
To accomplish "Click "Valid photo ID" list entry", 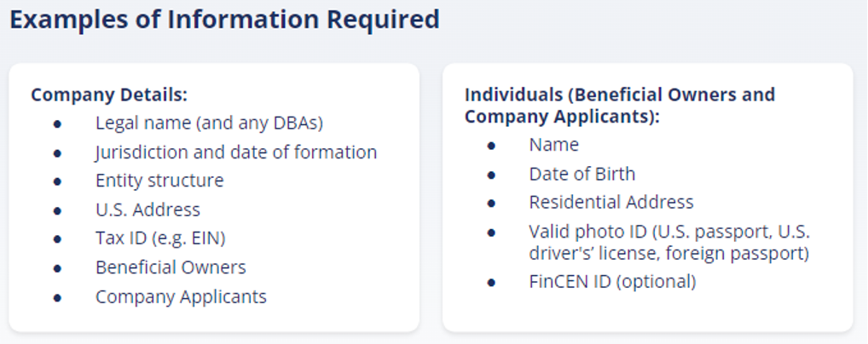I will coord(669,242).
